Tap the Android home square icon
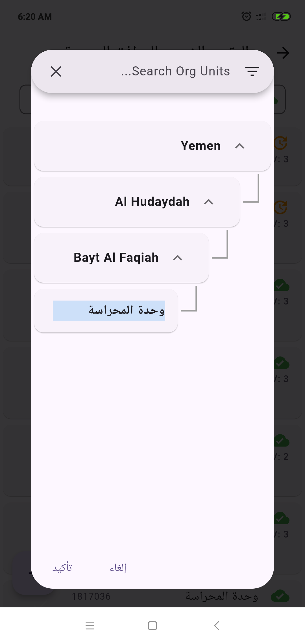Image resolution: width=305 pixels, height=644 pixels. (x=152, y=626)
